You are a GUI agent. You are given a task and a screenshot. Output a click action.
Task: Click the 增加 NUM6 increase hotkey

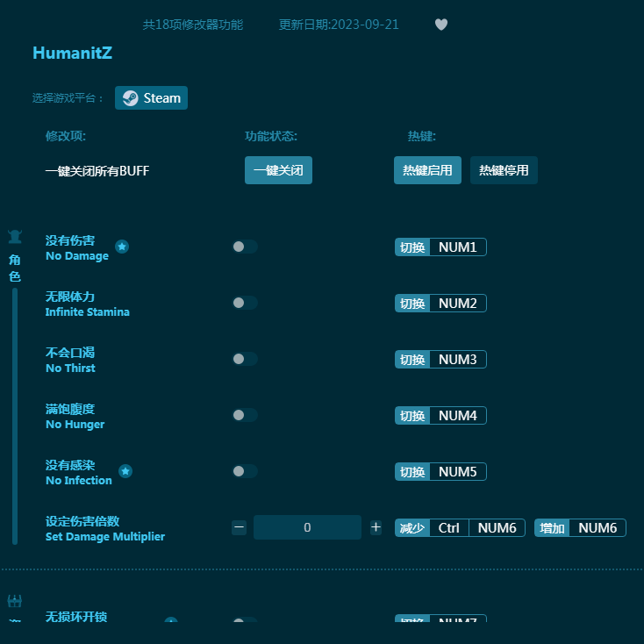pos(580,528)
